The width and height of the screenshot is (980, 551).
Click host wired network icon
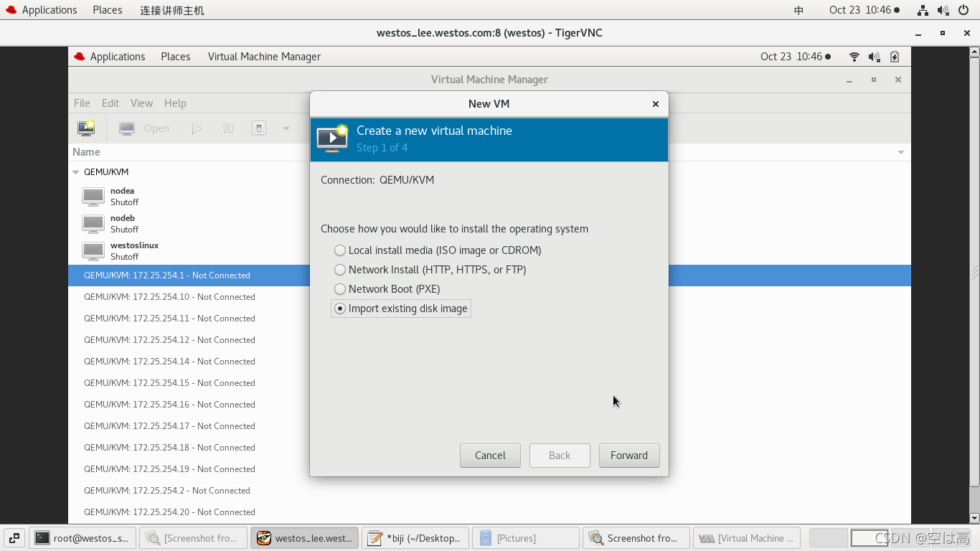pyautogui.click(x=923, y=10)
